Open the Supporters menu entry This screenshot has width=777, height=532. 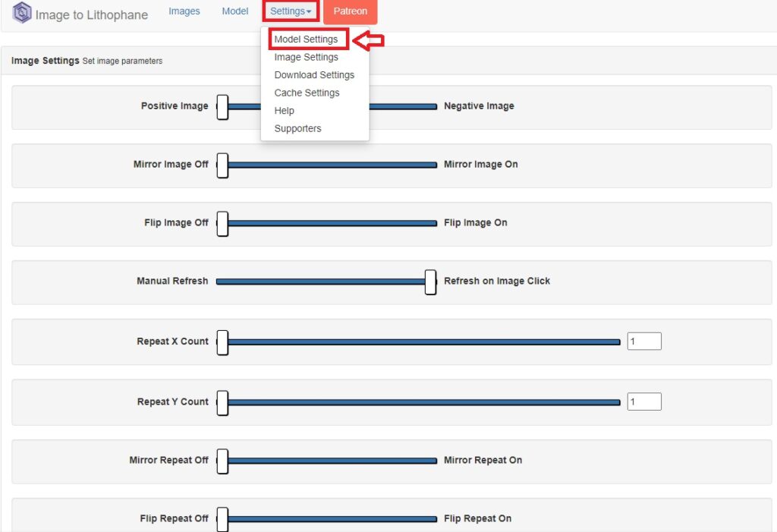tap(297, 128)
